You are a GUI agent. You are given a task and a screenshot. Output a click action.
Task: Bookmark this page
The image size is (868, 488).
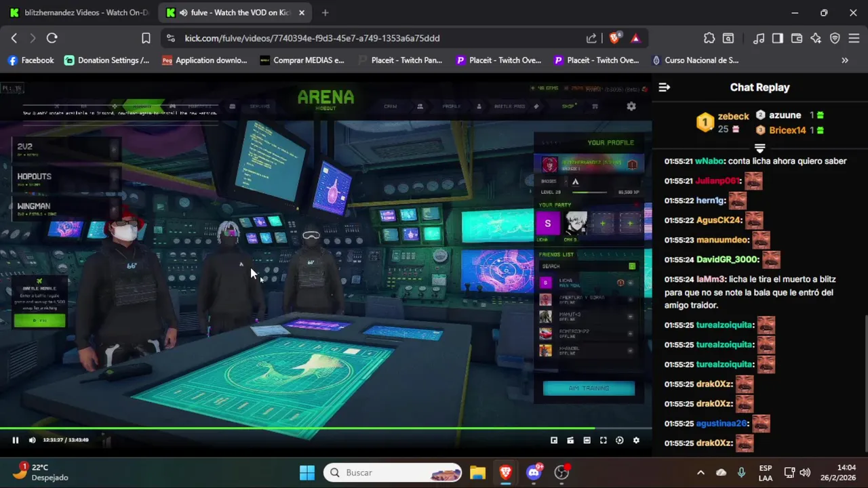[x=146, y=38]
